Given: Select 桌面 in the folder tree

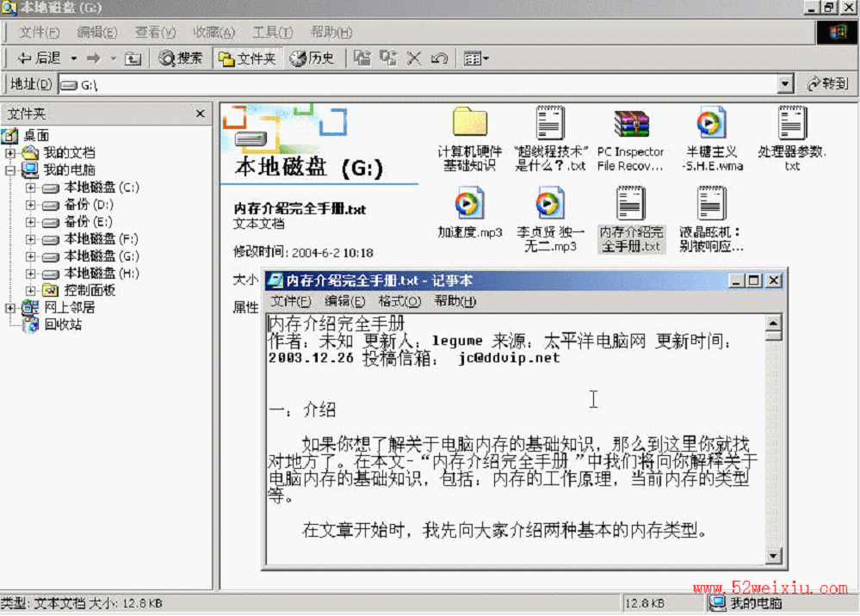Looking at the screenshot, I should (x=36, y=135).
